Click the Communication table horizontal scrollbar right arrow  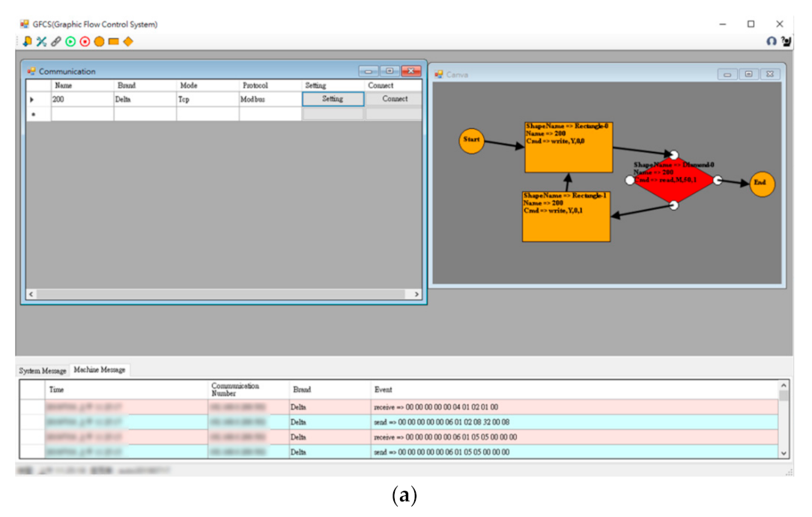click(x=417, y=294)
